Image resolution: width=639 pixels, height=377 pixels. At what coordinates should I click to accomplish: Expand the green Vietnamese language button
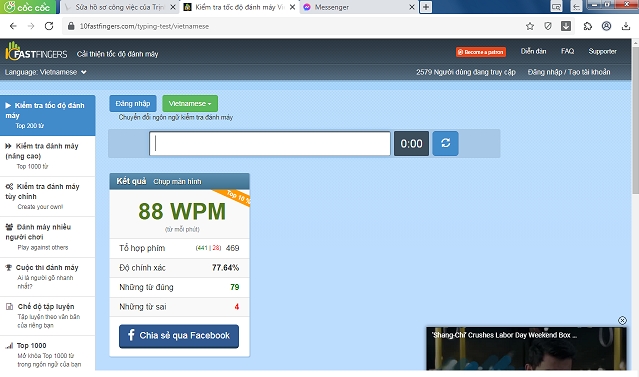click(x=190, y=104)
